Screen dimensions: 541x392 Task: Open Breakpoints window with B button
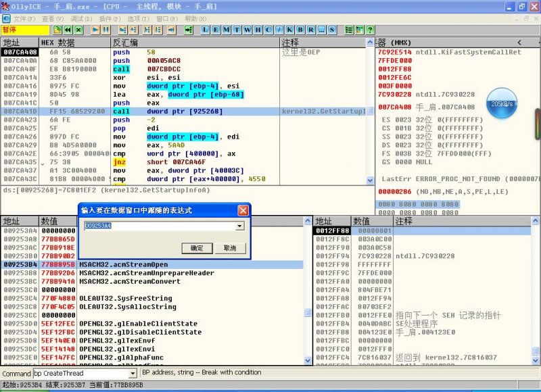pyautogui.click(x=300, y=30)
